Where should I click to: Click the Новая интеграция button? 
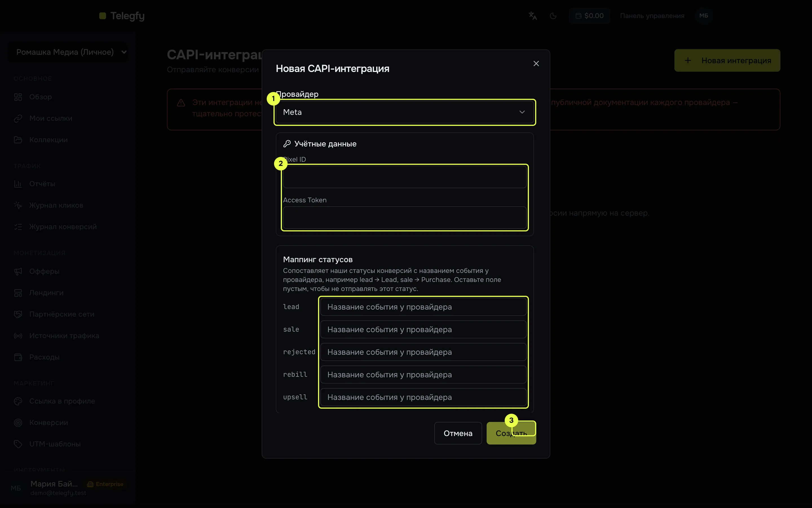click(727, 60)
